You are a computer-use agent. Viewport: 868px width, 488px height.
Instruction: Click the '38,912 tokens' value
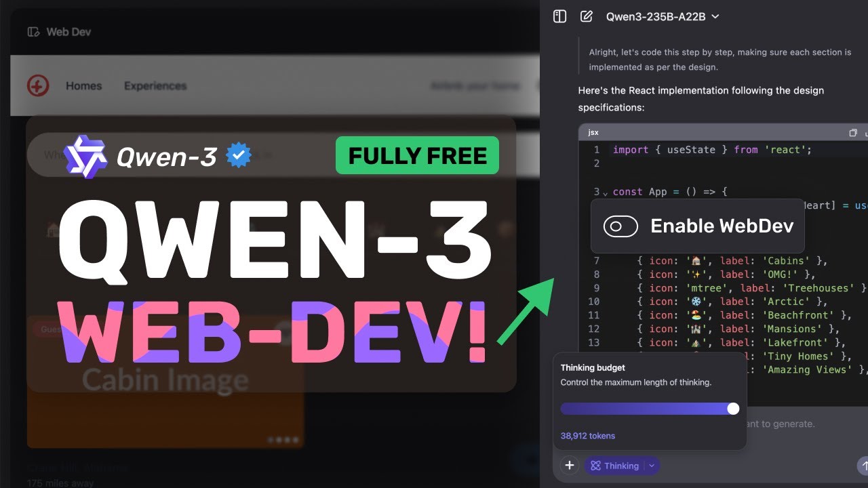pyautogui.click(x=588, y=436)
